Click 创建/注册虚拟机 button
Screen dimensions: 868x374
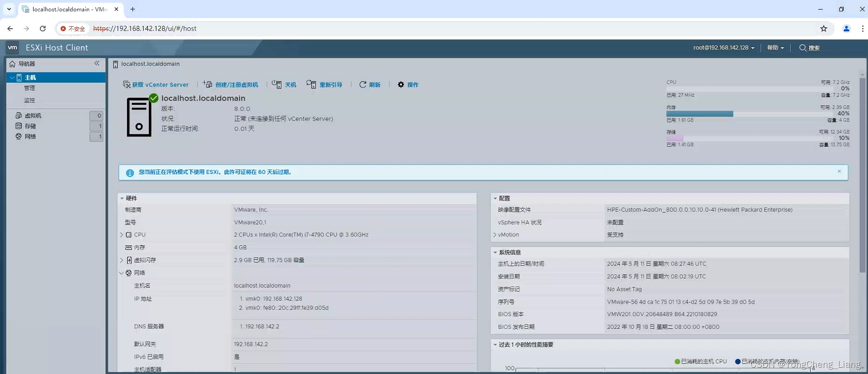click(x=231, y=85)
